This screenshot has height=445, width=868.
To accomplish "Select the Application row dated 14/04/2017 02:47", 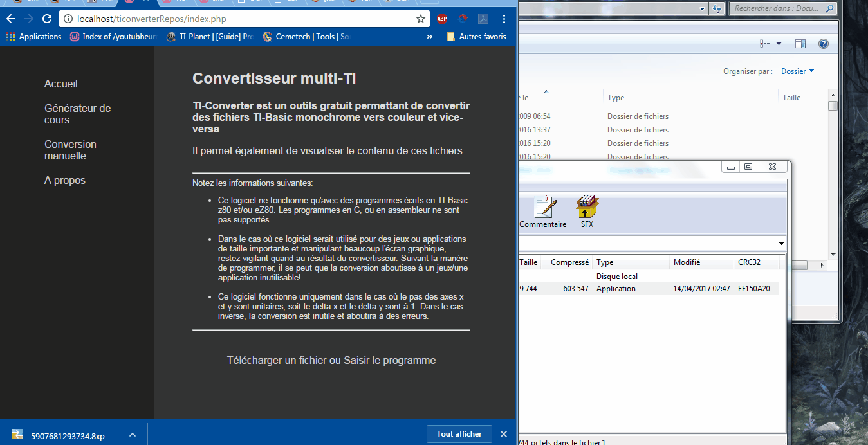I will click(649, 289).
